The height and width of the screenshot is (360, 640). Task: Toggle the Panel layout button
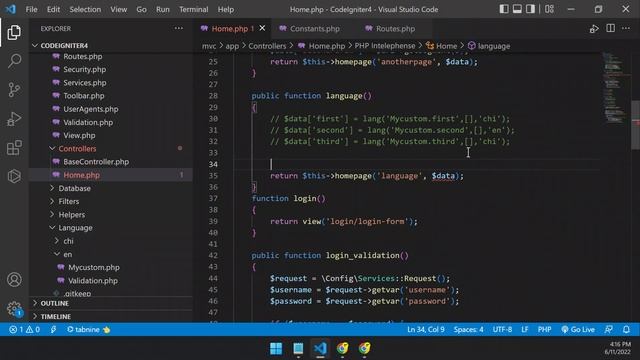point(517,9)
